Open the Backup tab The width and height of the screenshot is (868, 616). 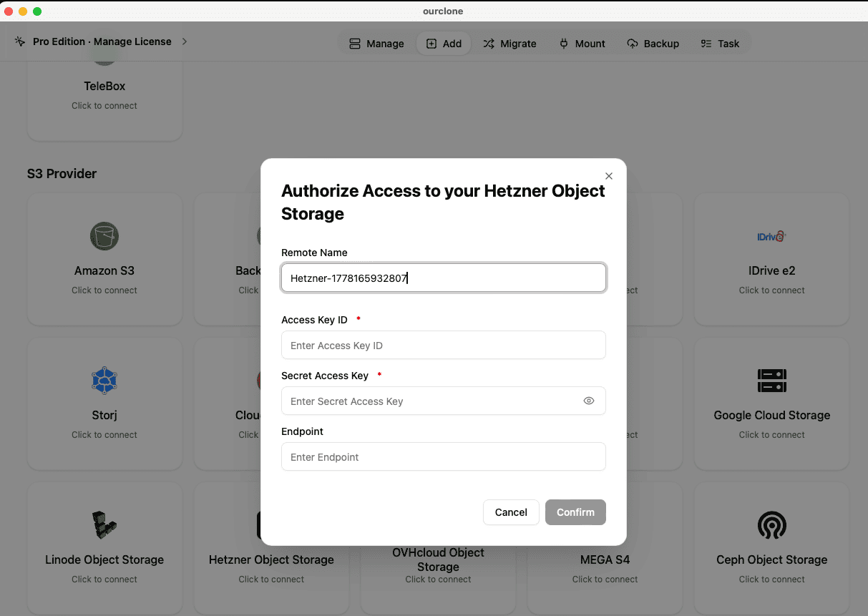[653, 44]
